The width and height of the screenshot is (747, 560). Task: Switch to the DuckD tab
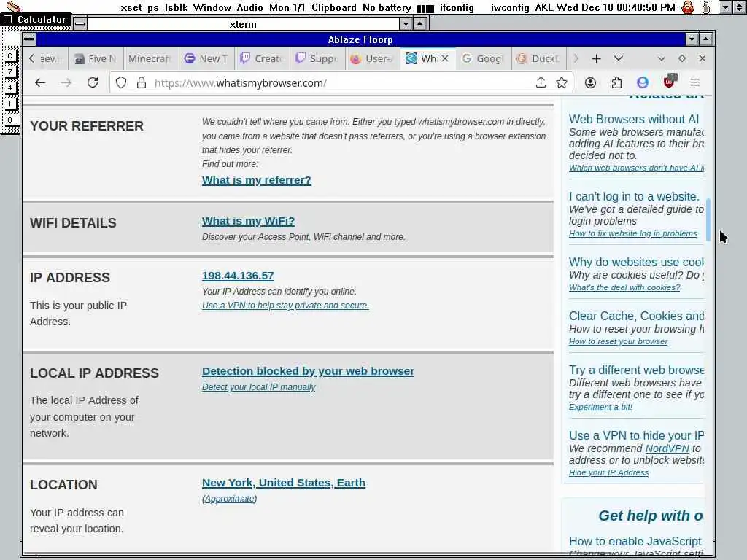[538, 58]
